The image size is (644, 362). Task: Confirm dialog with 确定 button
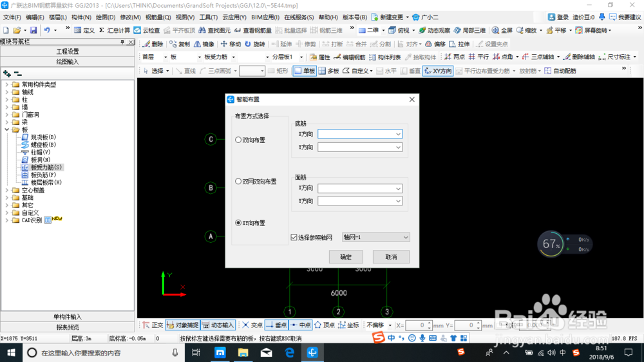pos(346,257)
